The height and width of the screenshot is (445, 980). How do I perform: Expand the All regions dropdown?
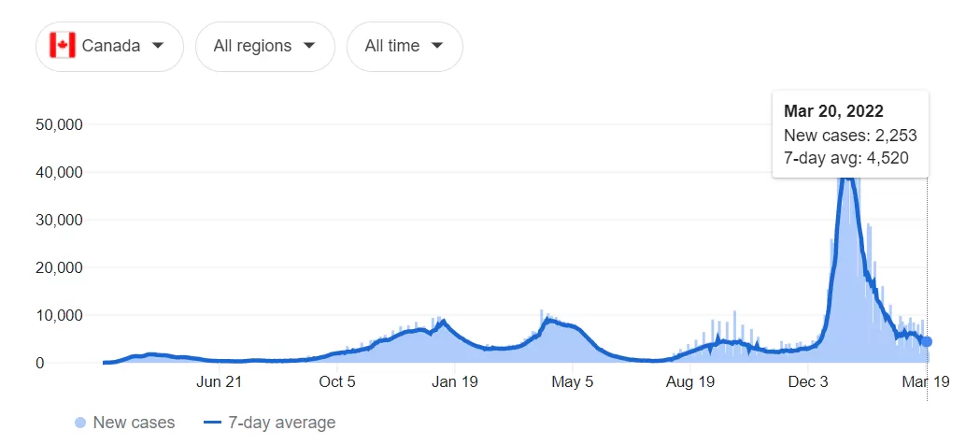[265, 46]
